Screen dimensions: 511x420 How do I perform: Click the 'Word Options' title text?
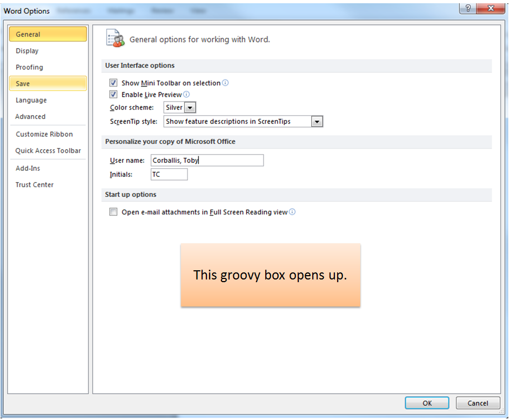26,11
